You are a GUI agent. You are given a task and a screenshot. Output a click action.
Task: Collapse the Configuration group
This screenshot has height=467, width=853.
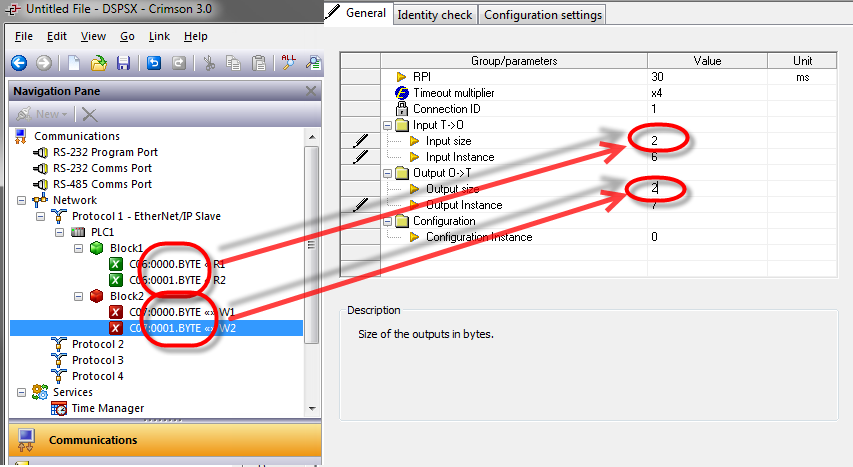[x=387, y=222]
